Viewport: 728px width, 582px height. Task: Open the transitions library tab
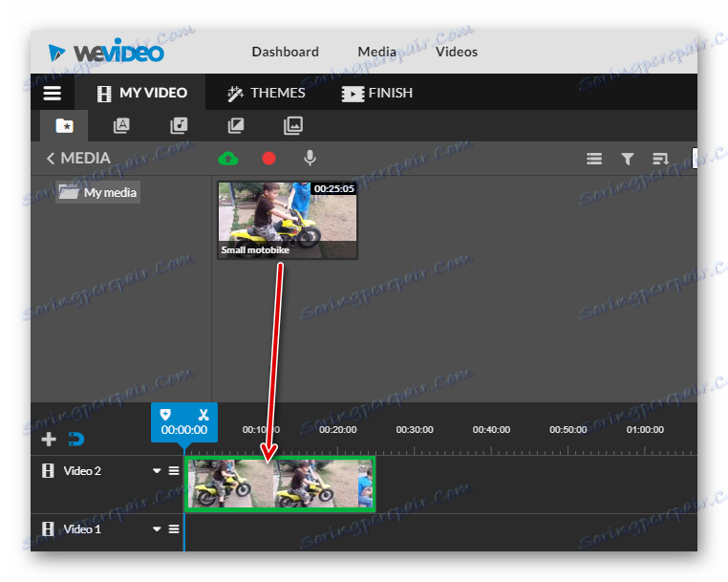pos(236,125)
